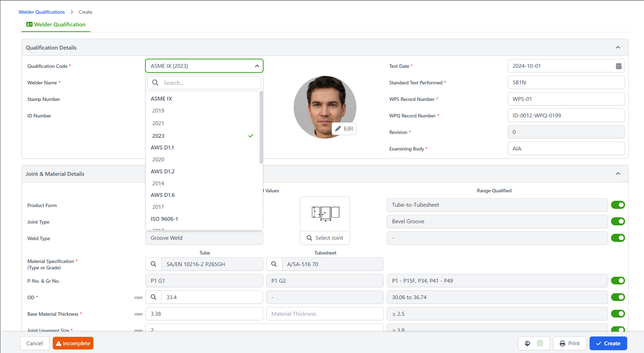Click the joint diagram thumbnail image

[x=325, y=213]
